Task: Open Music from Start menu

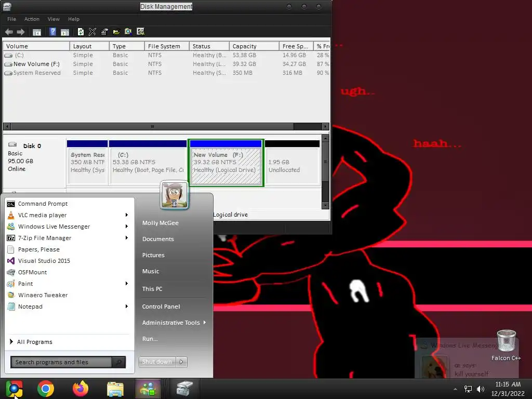Action: pos(151,271)
